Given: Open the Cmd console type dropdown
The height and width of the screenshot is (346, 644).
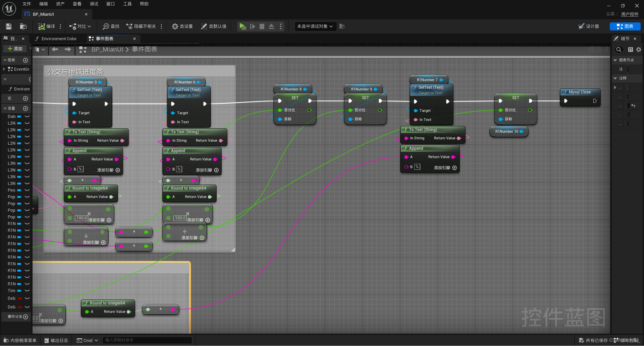Looking at the screenshot, I should [87, 340].
